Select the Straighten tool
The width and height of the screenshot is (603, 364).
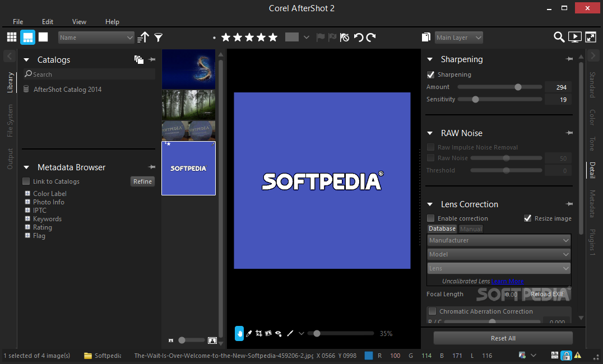(268, 333)
